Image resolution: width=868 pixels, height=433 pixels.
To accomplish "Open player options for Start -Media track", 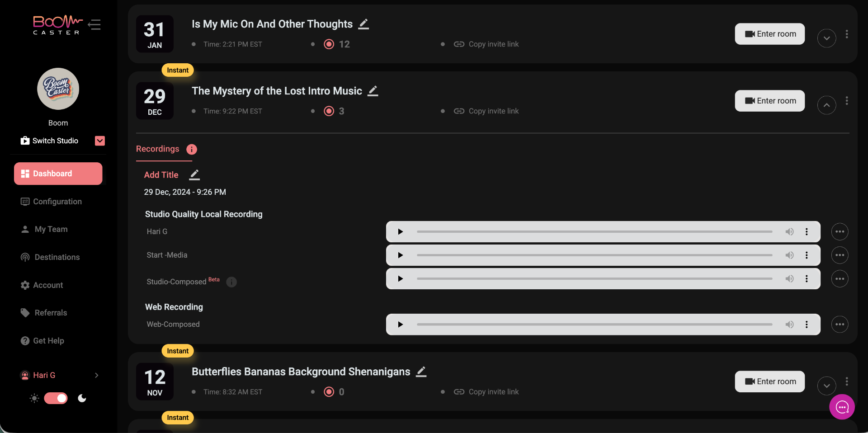I will [807, 255].
